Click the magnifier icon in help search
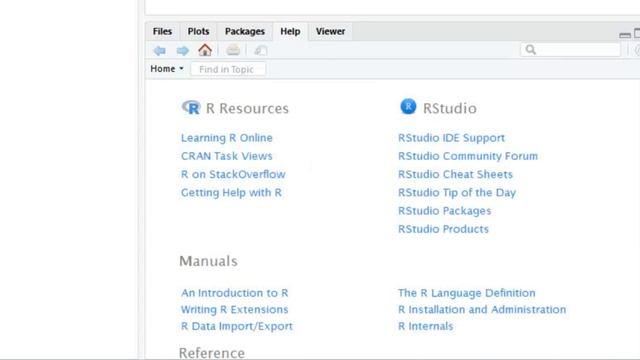This screenshot has height=360, width=640. (531, 50)
